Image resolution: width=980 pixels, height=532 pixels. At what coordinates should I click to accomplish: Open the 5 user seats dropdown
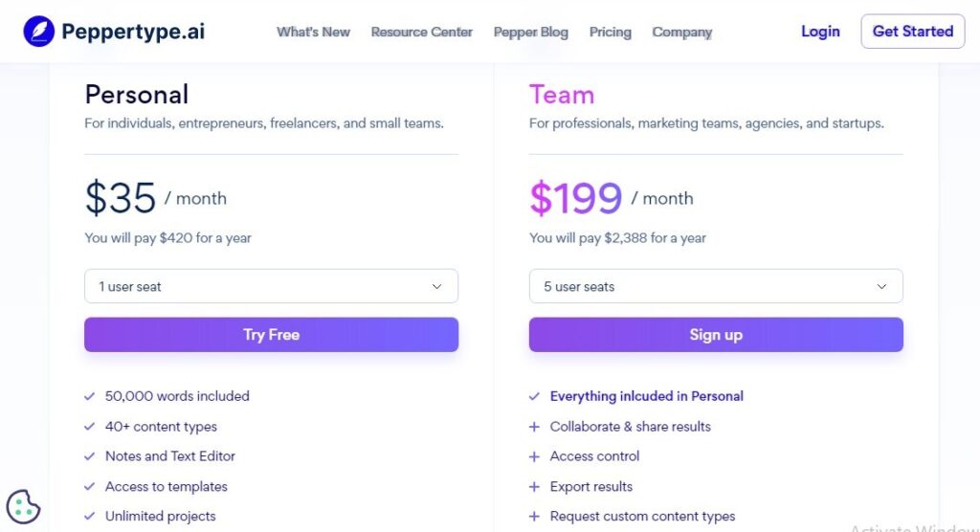click(x=715, y=286)
